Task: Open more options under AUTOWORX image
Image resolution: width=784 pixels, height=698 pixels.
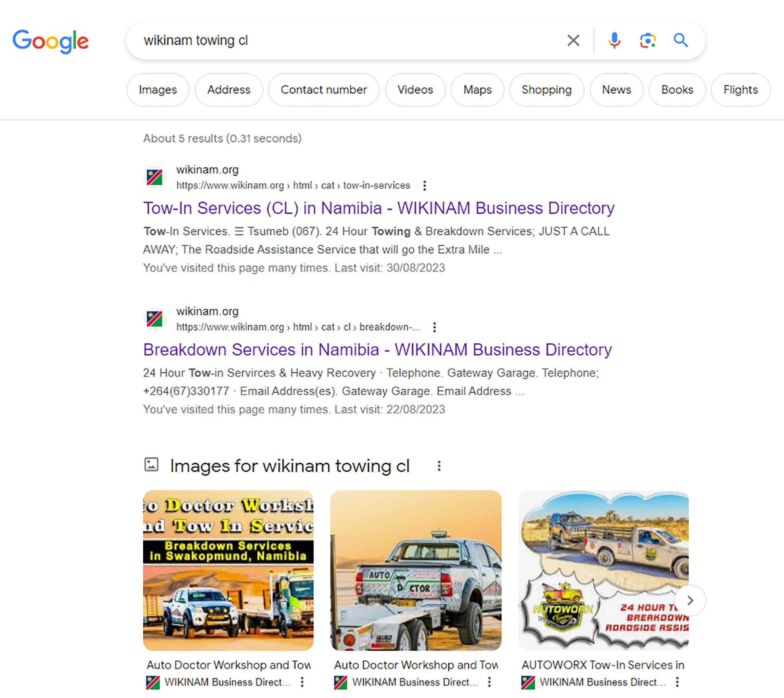Action: (677, 682)
